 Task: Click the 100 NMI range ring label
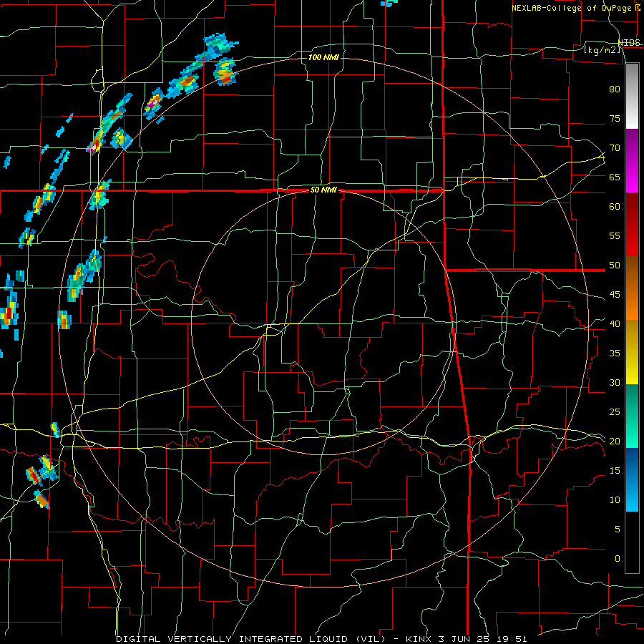pyautogui.click(x=323, y=57)
